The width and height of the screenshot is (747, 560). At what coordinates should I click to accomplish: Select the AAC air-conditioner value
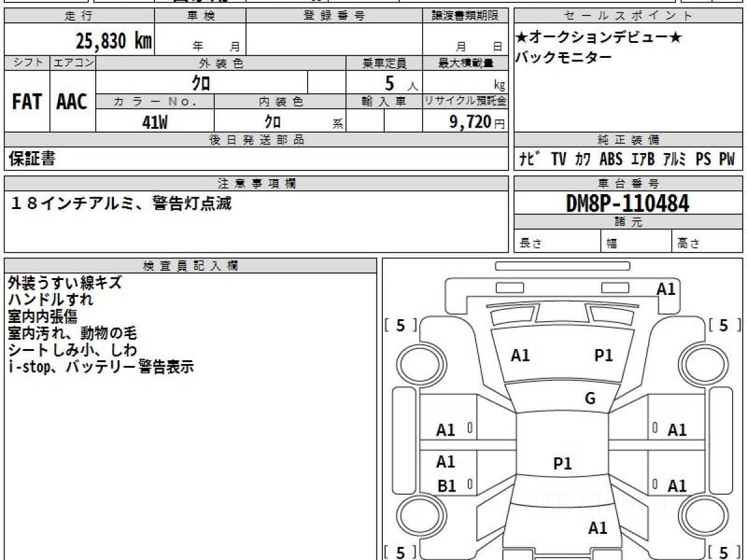point(72,101)
